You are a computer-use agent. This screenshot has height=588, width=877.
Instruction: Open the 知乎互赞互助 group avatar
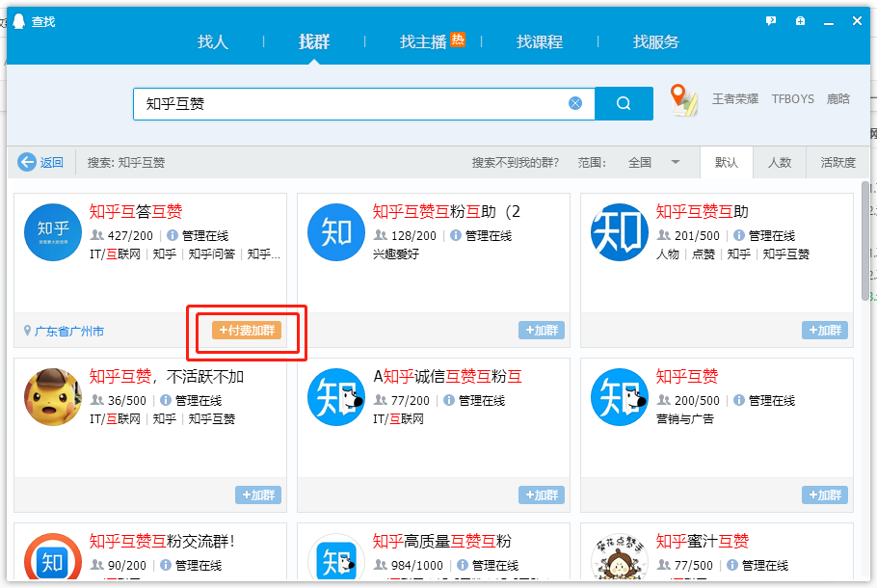pyautogui.click(x=620, y=232)
